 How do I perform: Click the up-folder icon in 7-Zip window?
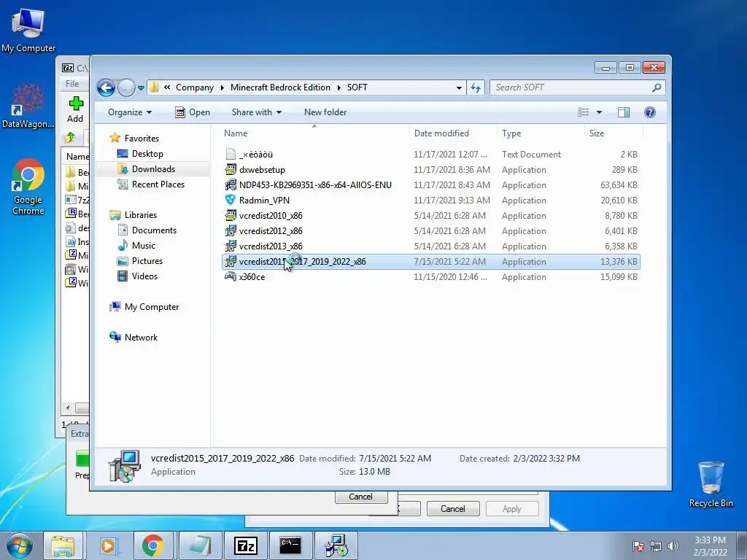[x=70, y=138]
